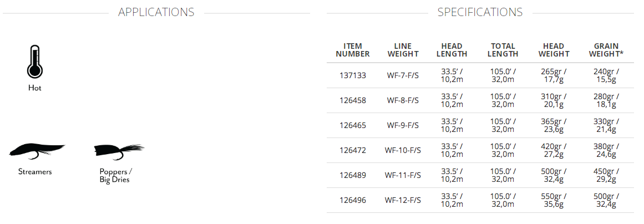Select the Applications section heading
The image size is (644, 224).
tap(156, 12)
